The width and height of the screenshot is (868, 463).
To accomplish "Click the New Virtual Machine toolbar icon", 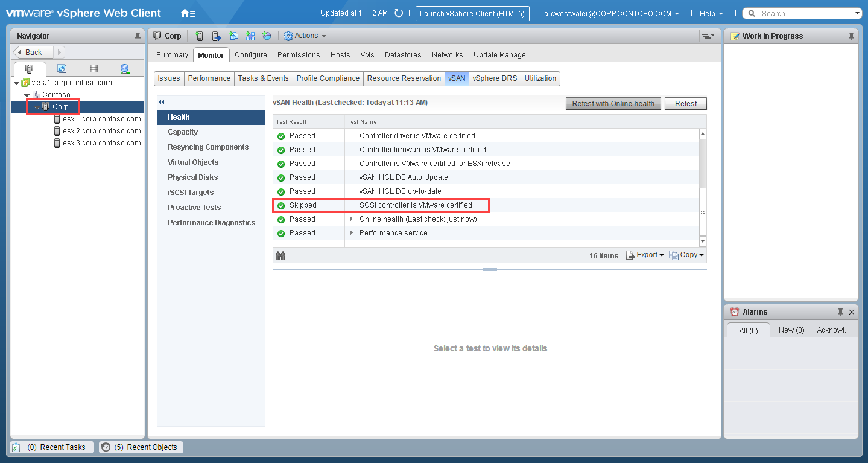I will pyautogui.click(x=233, y=36).
